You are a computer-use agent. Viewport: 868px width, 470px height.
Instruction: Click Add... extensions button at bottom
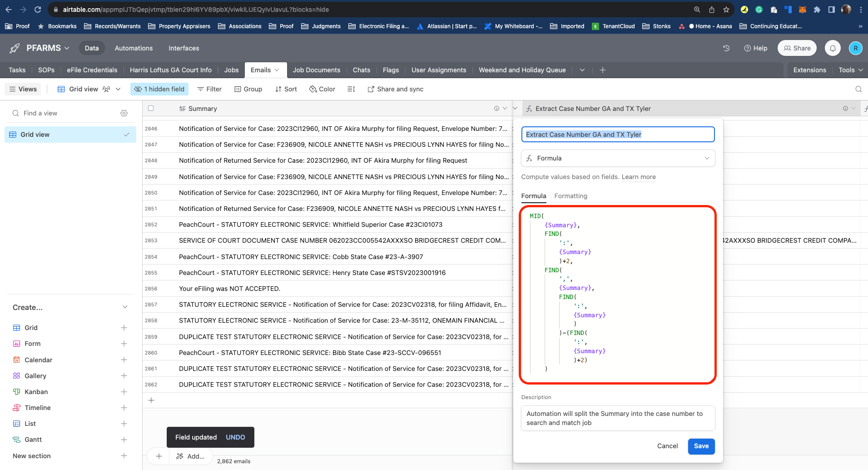pyautogui.click(x=191, y=456)
